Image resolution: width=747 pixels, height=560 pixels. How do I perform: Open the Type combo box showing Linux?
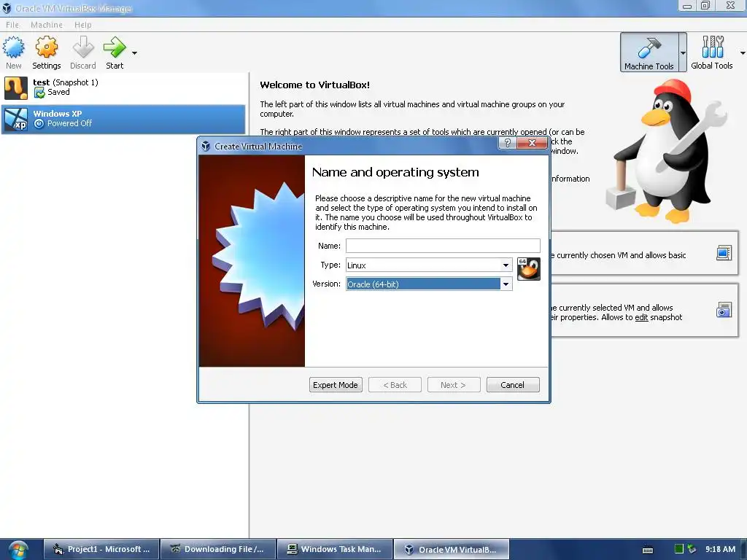[x=429, y=265]
